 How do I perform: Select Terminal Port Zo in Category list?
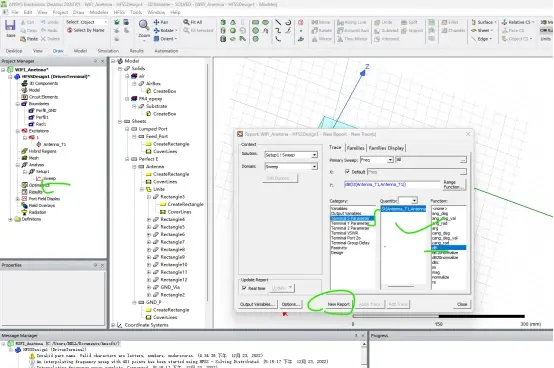tap(346, 238)
